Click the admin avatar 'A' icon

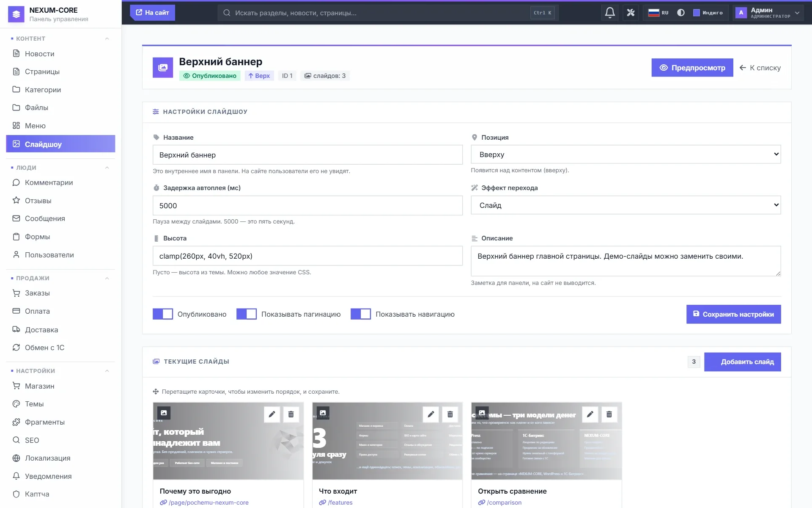point(741,13)
